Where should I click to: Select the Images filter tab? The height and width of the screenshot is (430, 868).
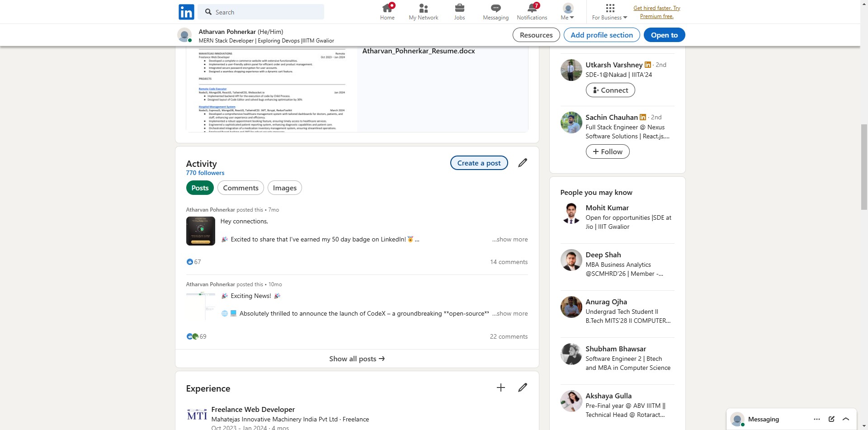tap(284, 188)
